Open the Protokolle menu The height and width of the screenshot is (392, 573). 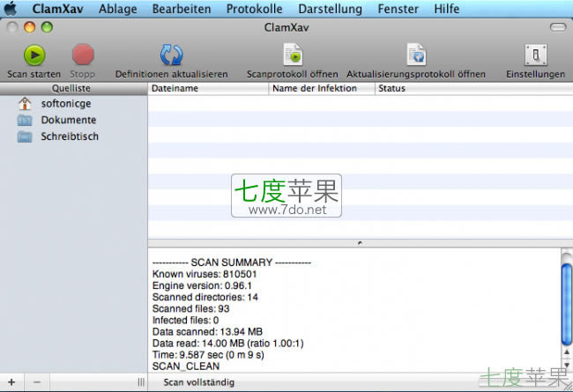[x=255, y=9]
